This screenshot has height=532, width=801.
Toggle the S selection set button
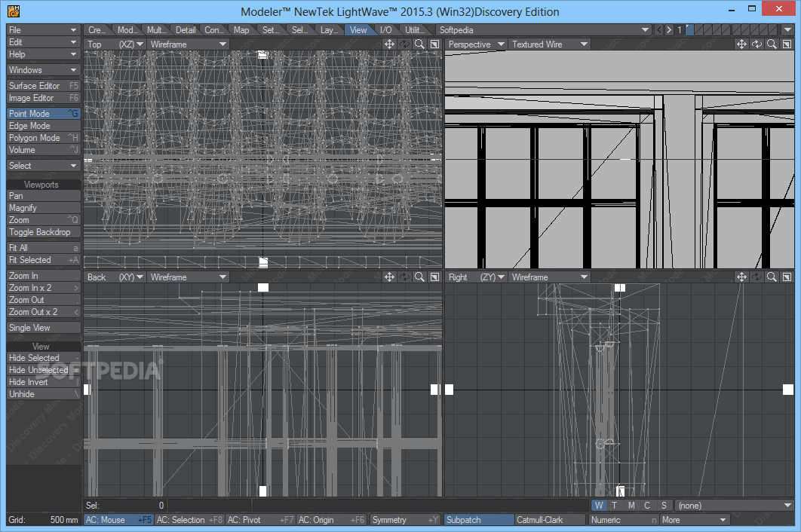point(664,506)
